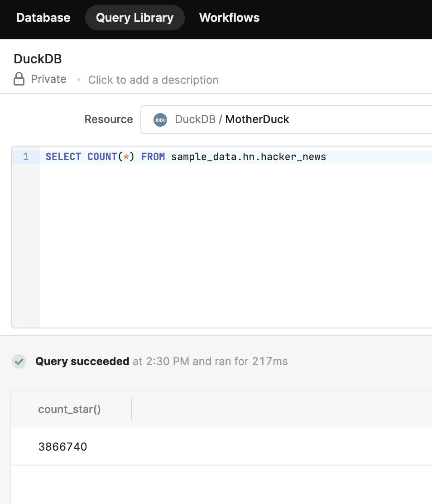Click the sample_data.hn.hacker_news table name
Screen dimensions: 432x504
click(x=249, y=157)
